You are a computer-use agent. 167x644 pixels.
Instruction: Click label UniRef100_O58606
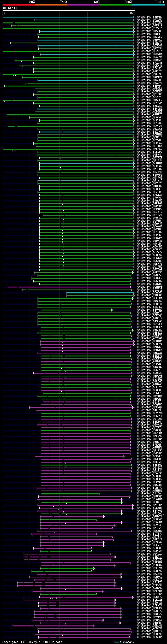pyautogui.click(x=150, y=519)
